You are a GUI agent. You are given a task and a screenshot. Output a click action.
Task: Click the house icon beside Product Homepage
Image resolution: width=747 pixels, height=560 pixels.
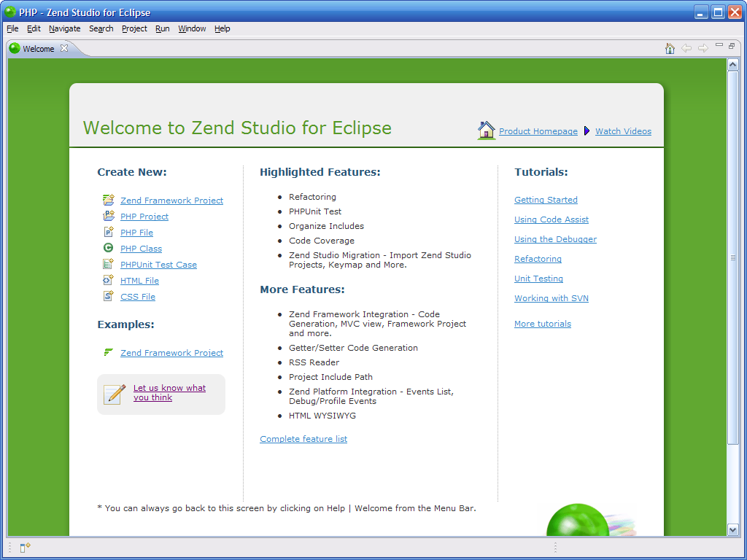tap(487, 131)
